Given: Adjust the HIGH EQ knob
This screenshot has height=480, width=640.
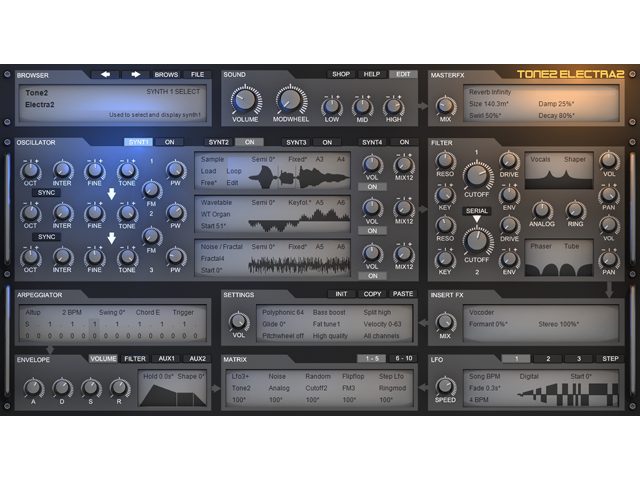Looking at the screenshot, I should pyautogui.click(x=393, y=107).
